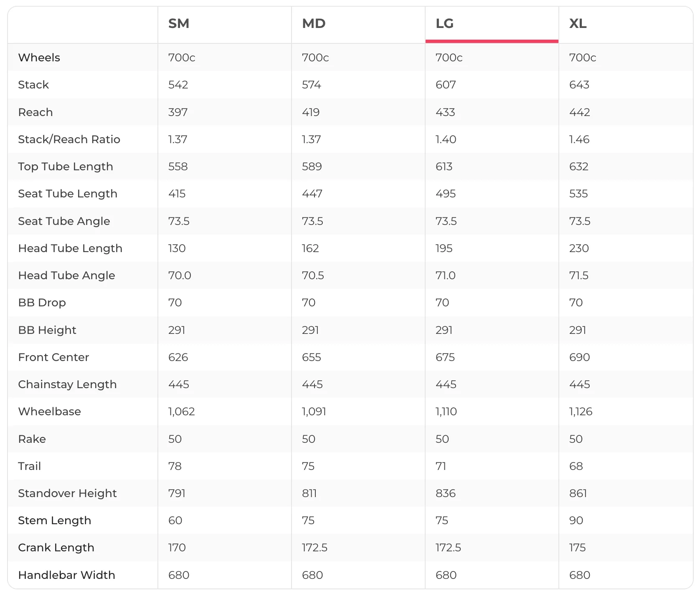Click the red underline beneath LG
The image size is (700, 596).
tap(492, 41)
